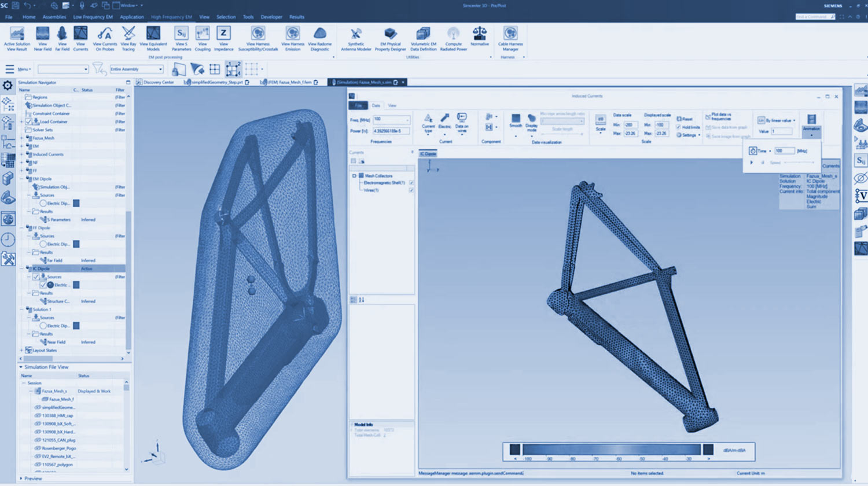The width and height of the screenshot is (868, 486).
Task: Click the gear icon atop left sidebar
Action: pos(8,86)
